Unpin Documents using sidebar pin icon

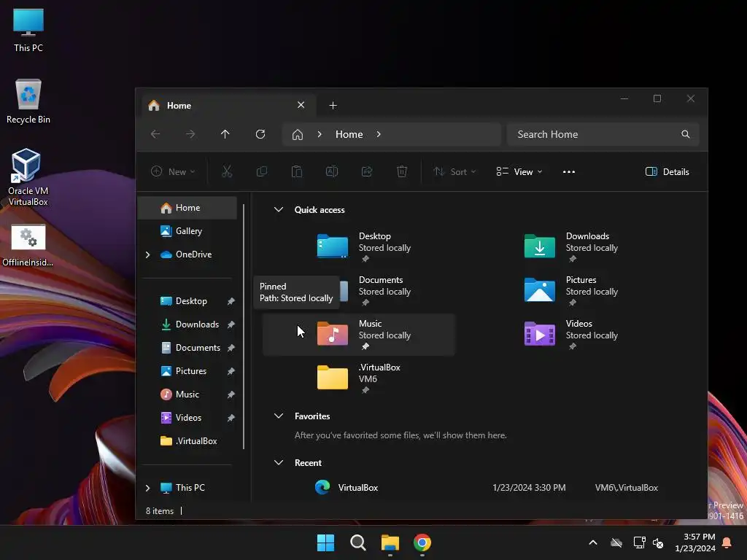231,348
